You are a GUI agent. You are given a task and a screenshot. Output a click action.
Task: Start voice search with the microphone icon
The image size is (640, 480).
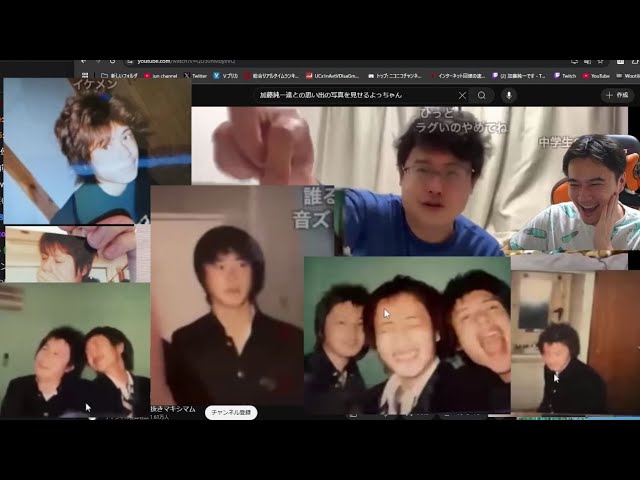[509, 96]
